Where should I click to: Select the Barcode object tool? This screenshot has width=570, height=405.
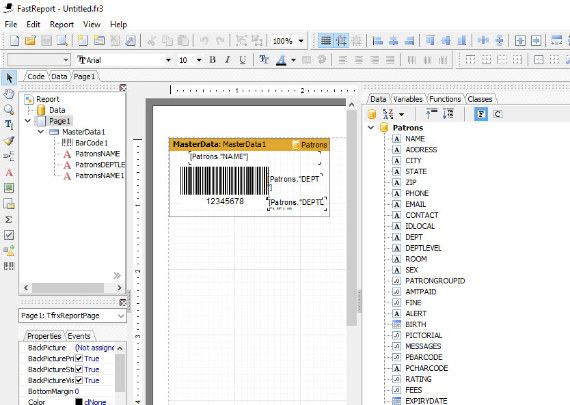click(x=9, y=266)
